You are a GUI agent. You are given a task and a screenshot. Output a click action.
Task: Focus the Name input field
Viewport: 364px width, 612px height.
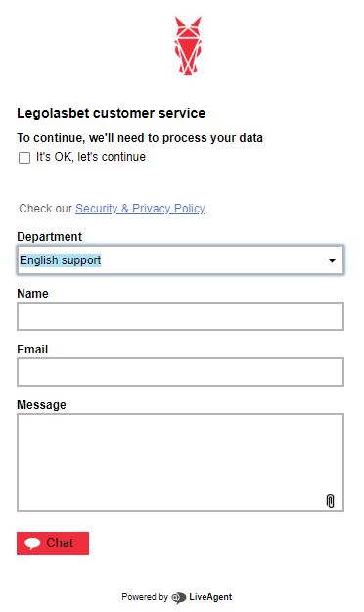(x=180, y=316)
